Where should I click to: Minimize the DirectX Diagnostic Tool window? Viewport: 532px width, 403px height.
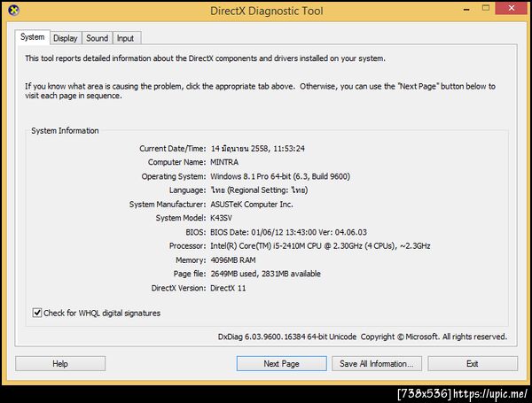[x=467, y=9]
